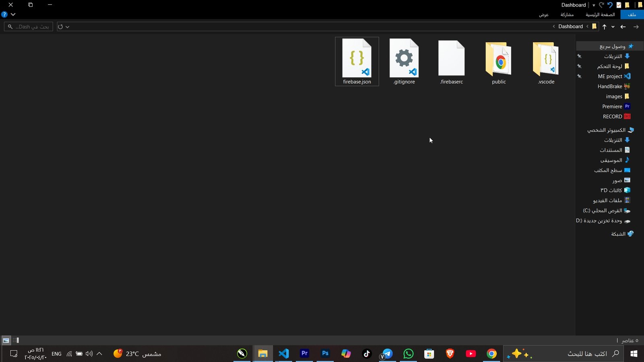Open the help question mark icon
This screenshot has height=362, width=644.
(4, 14)
